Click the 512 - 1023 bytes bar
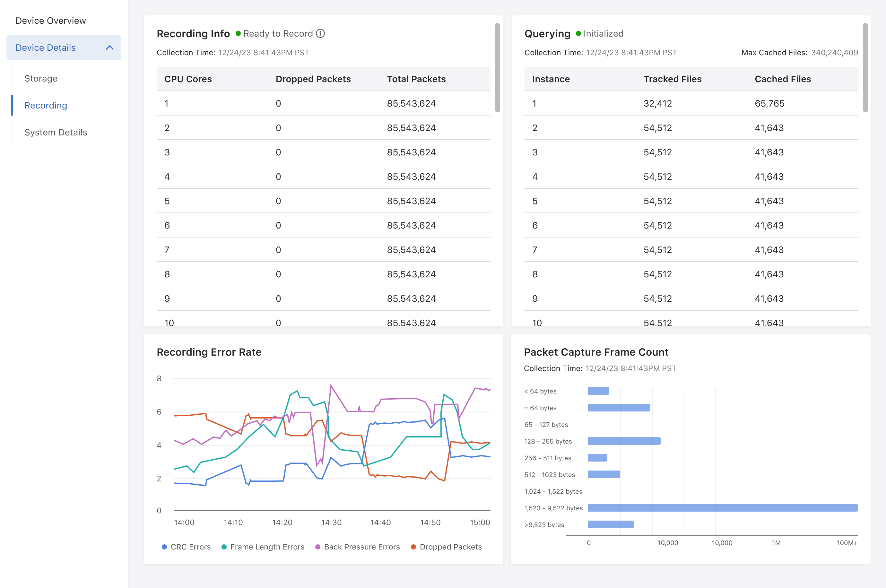Image resolution: width=886 pixels, height=588 pixels. [x=604, y=474]
